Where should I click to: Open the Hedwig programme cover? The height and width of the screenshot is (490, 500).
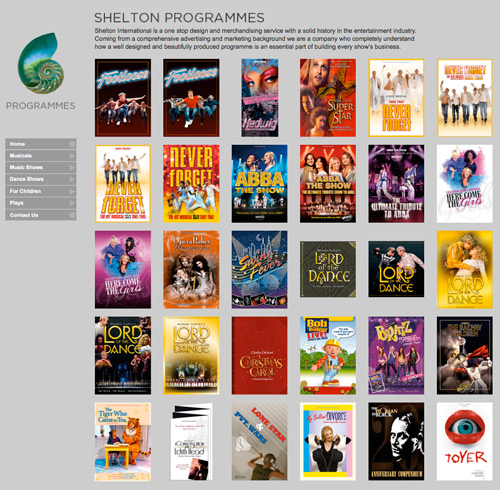coord(260,98)
